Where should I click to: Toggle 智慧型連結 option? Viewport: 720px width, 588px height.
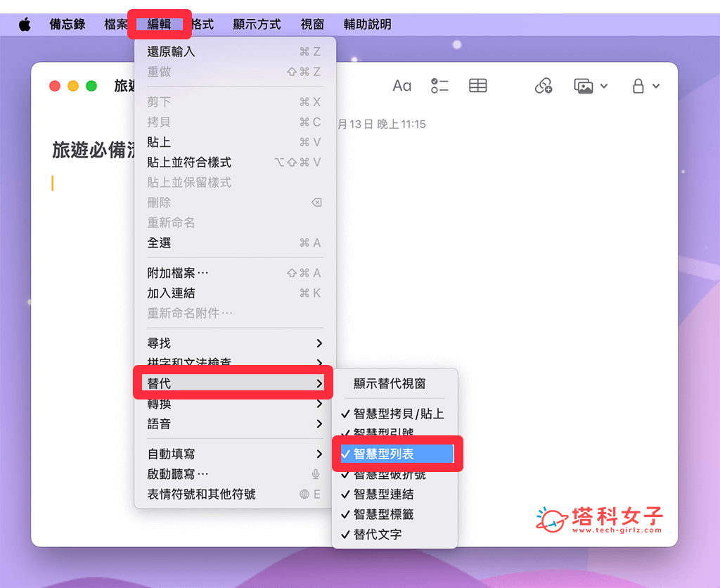pos(394,494)
